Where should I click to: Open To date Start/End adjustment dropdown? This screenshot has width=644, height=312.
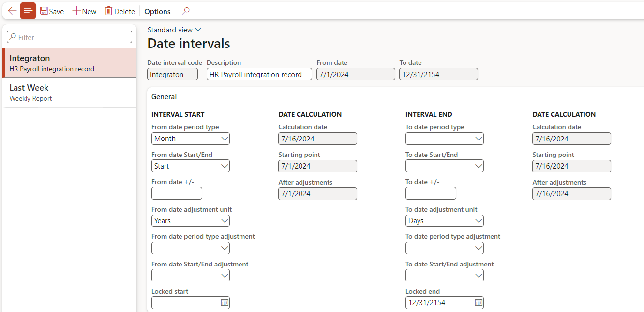(x=445, y=276)
